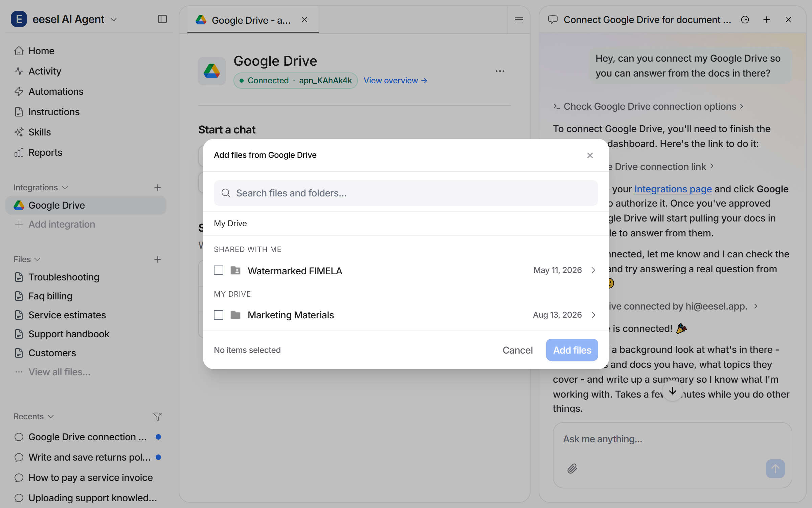Click the Add integration link

pos(55,224)
